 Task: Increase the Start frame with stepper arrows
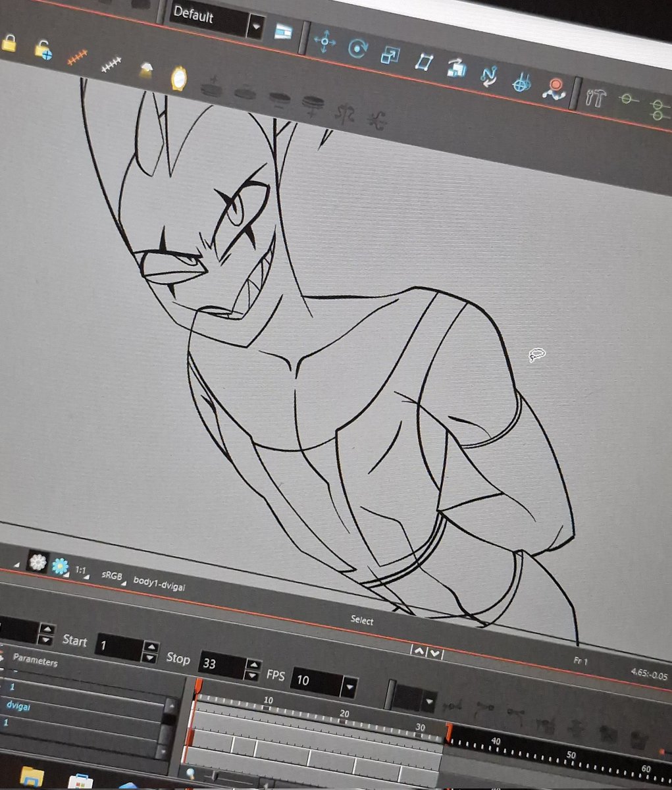151,647
